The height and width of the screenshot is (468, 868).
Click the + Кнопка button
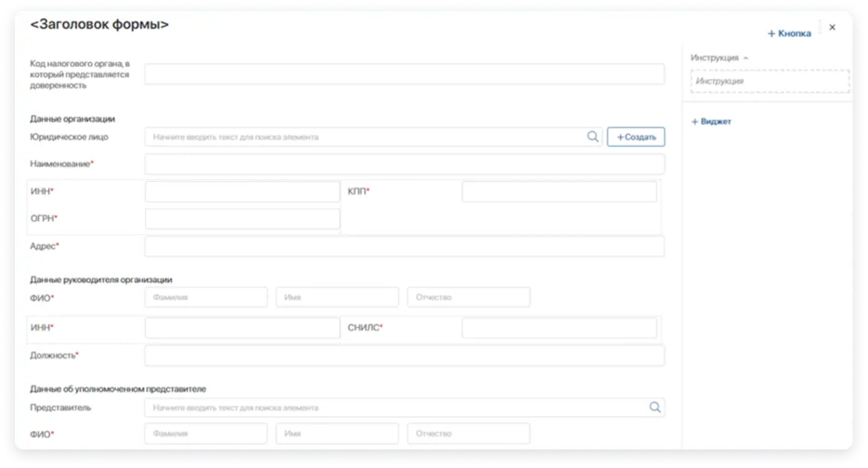click(789, 33)
